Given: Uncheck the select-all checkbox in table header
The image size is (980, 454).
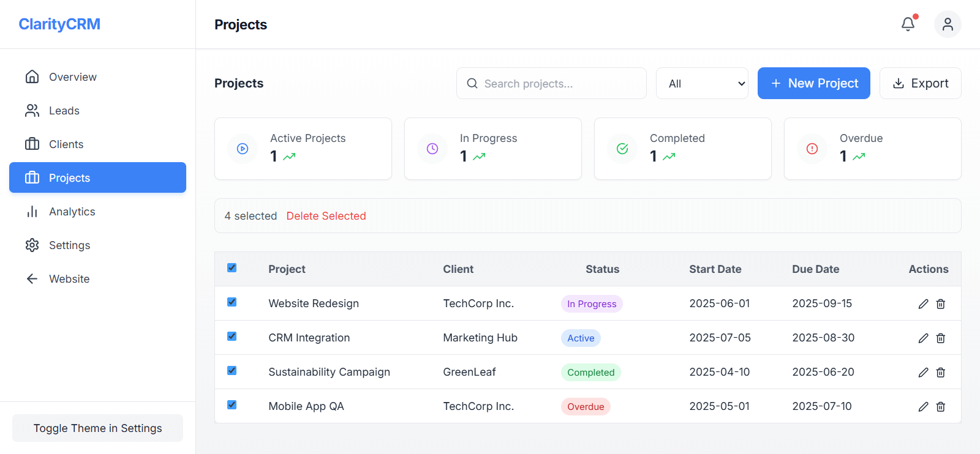Looking at the screenshot, I should click(232, 268).
